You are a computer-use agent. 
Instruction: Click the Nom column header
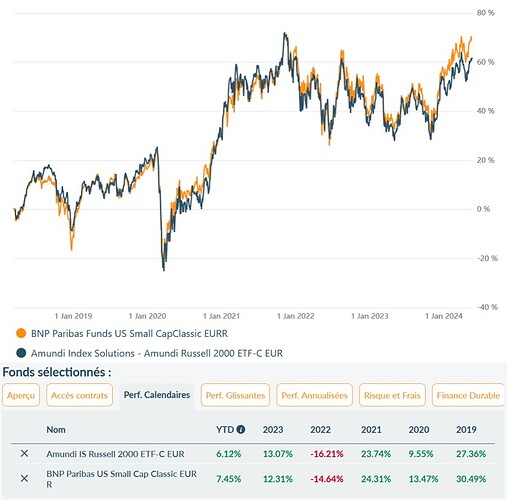56,430
